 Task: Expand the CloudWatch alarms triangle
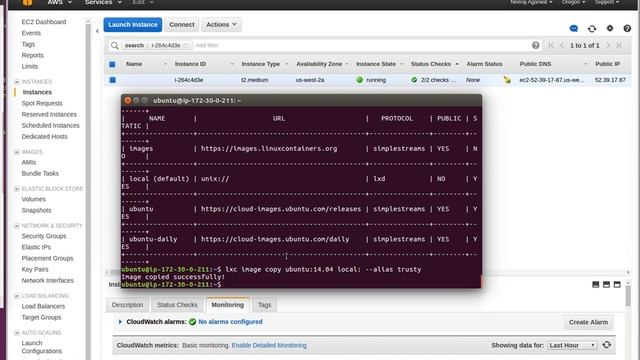(x=120, y=322)
